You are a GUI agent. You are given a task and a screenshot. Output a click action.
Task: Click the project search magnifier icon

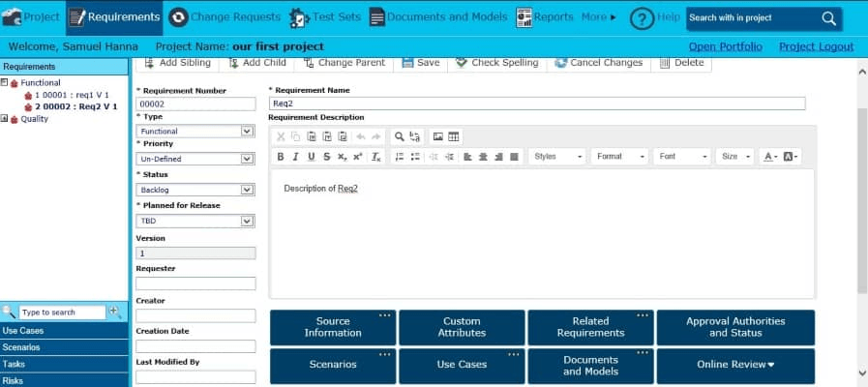tap(828, 18)
